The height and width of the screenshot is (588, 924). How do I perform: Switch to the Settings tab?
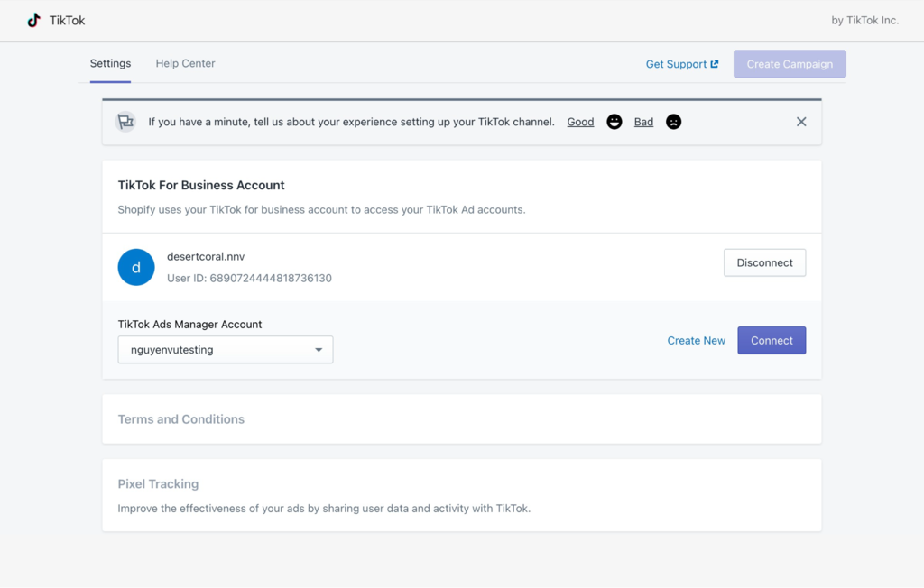(x=110, y=63)
